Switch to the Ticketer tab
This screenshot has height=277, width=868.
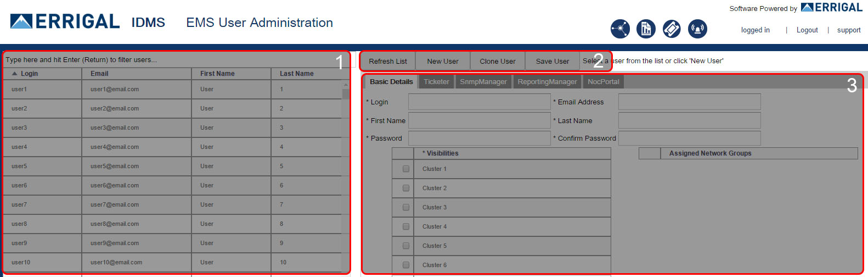(x=436, y=82)
